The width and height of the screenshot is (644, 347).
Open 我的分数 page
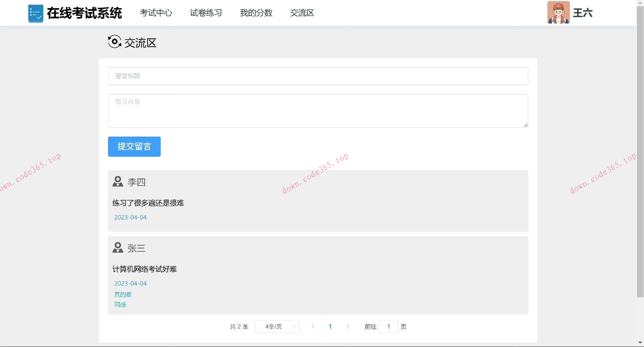[256, 13]
